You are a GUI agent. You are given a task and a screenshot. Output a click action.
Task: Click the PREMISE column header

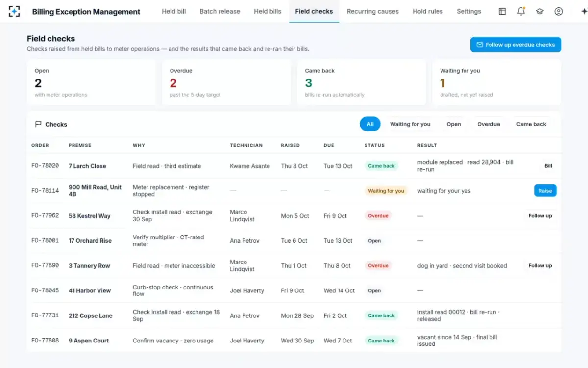(x=80, y=145)
